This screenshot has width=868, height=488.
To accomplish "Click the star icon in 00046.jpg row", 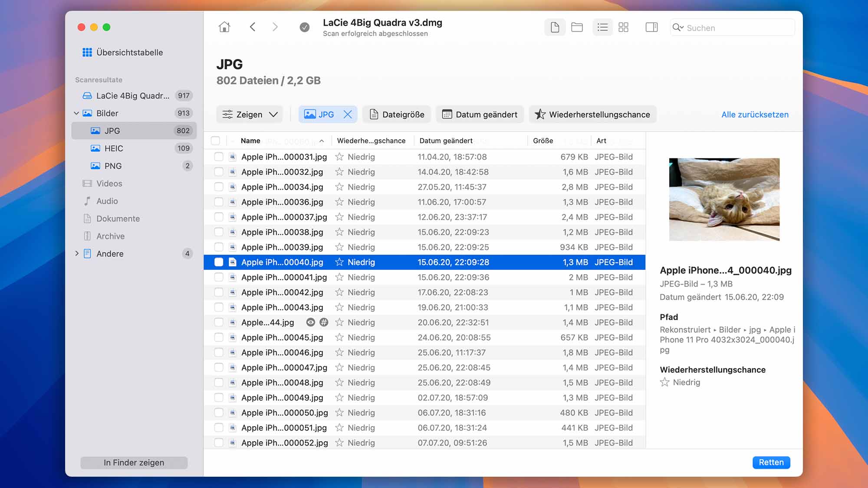I will point(339,352).
